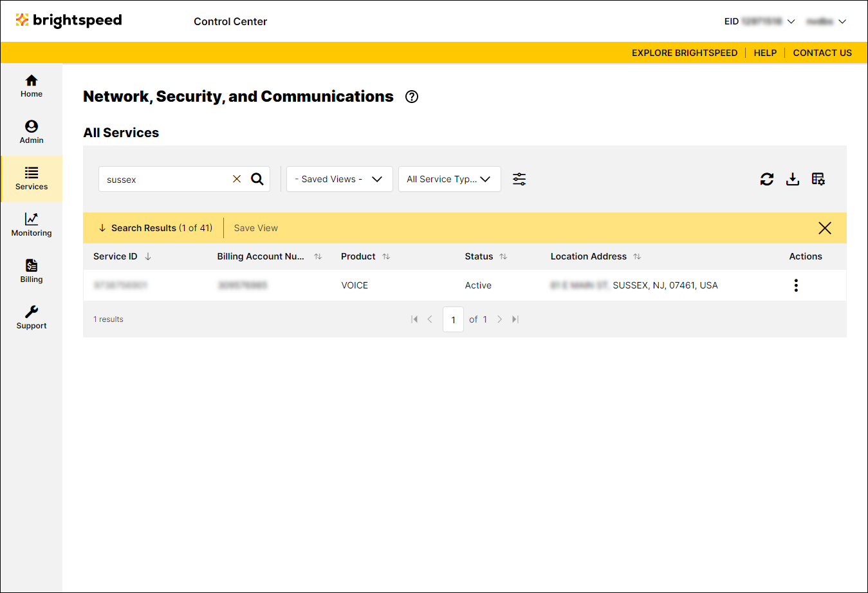Screen dimensions: 868x593
Task: Open the Services sidebar section
Action: [32, 179]
